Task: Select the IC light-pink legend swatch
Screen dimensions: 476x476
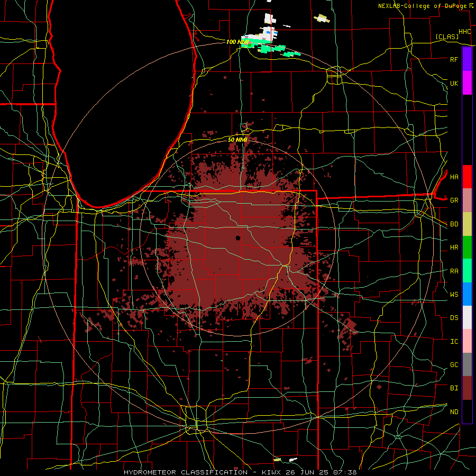Action: [467, 341]
